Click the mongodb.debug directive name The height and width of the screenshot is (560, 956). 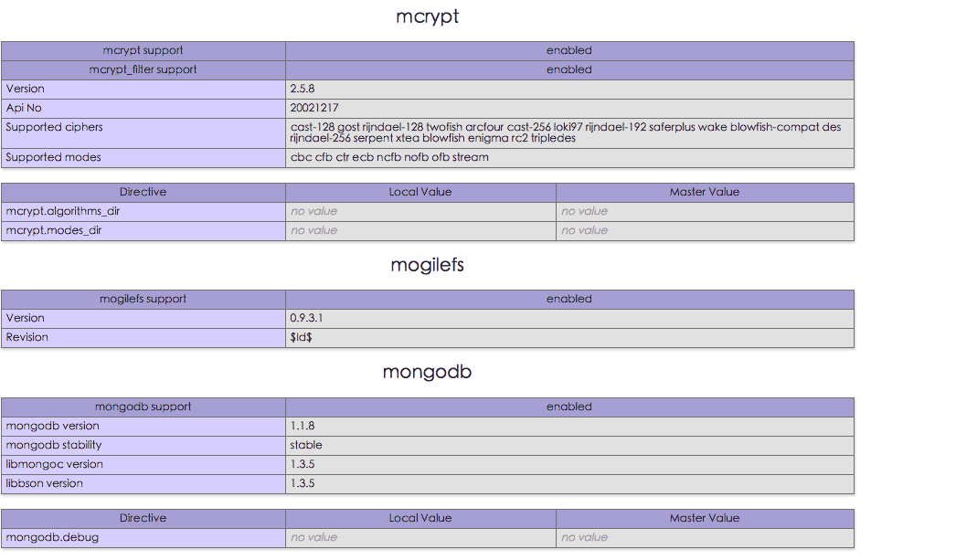[52, 537]
